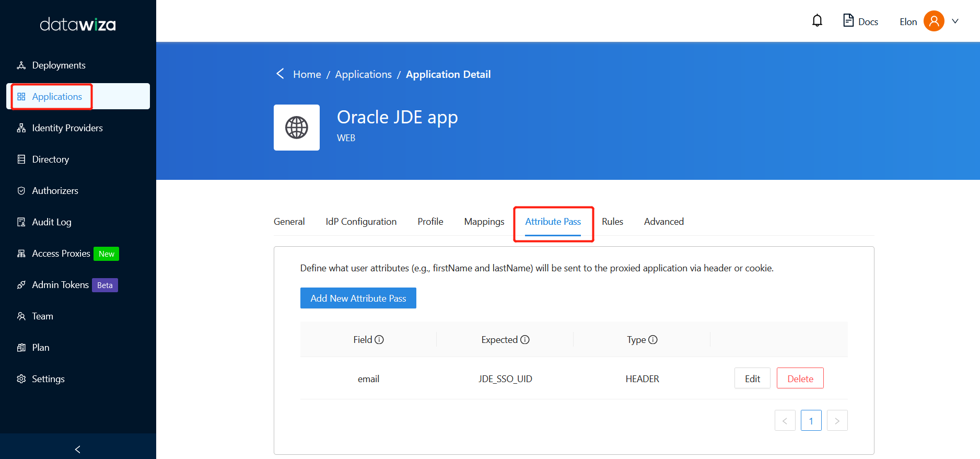Image resolution: width=980 pixels, height=459 pixels.
Task: Click the Home breadcrumb link
Action: [x=307, y=74]
